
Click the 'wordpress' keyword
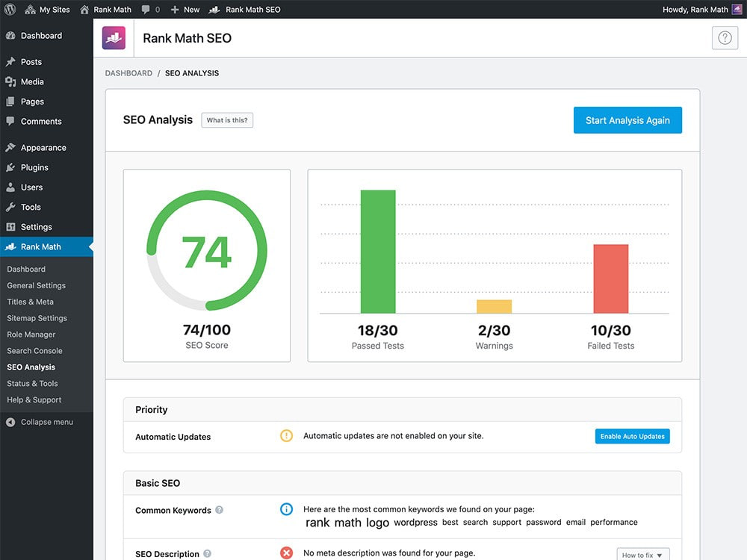point(415,523)
